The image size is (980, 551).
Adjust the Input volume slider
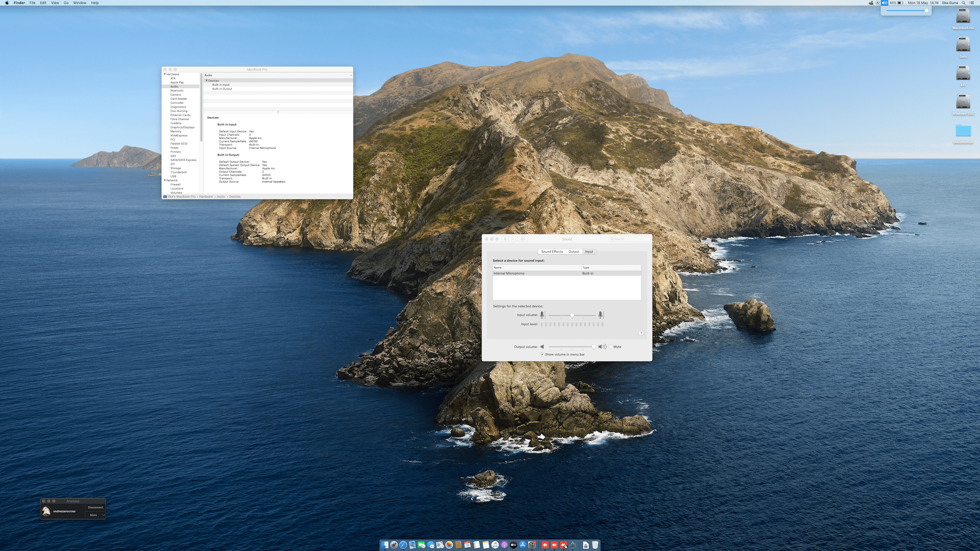pyautogui.click(x=572, y=315)
